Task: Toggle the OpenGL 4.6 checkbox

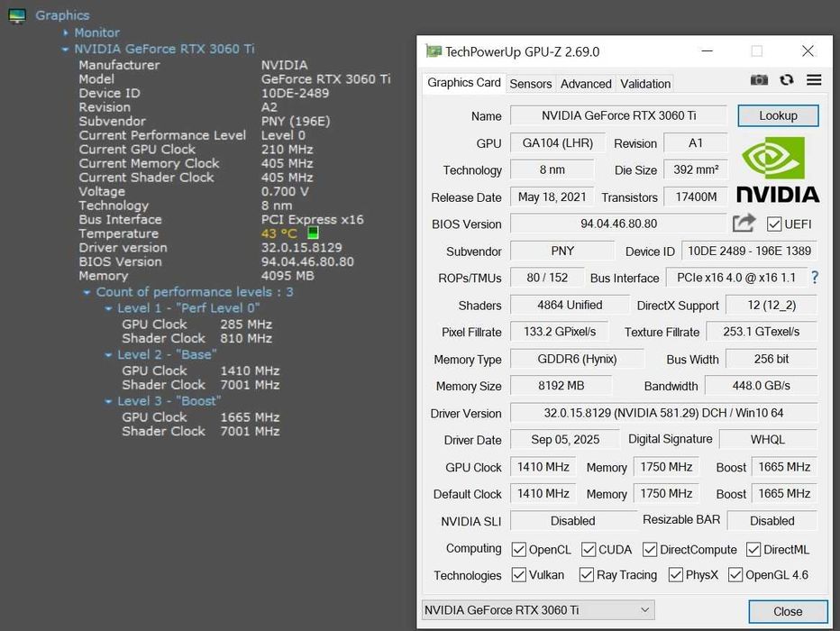Action: point(735,575)
